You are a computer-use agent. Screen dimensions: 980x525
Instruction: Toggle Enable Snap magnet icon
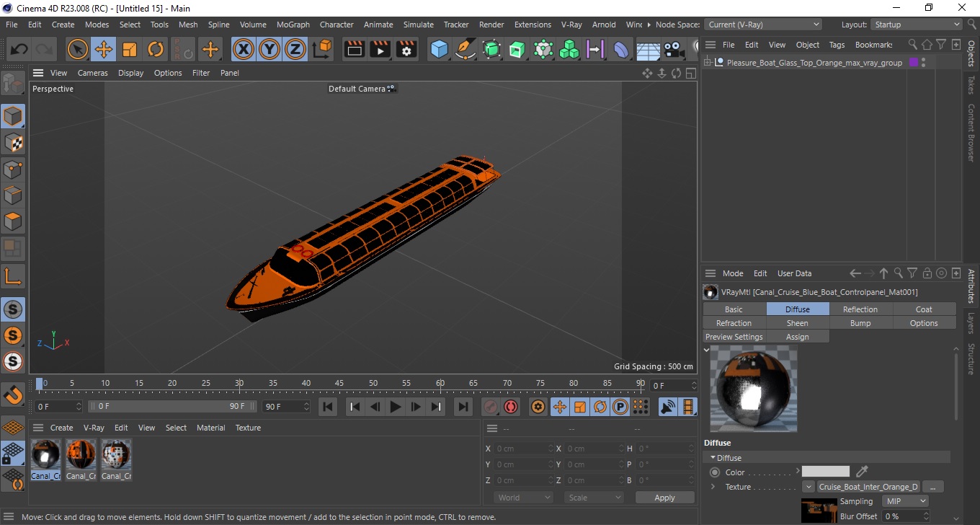13,395
